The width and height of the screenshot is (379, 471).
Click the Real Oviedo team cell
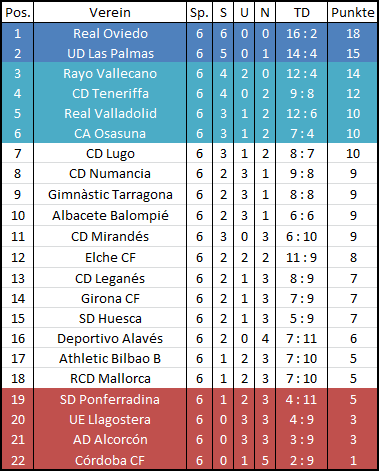(x=110, y=33)
